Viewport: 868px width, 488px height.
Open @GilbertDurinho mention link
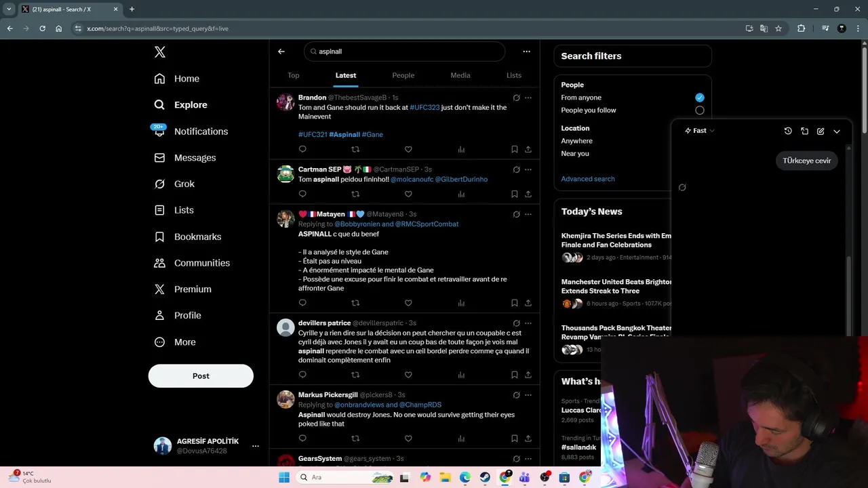point(461,180)
